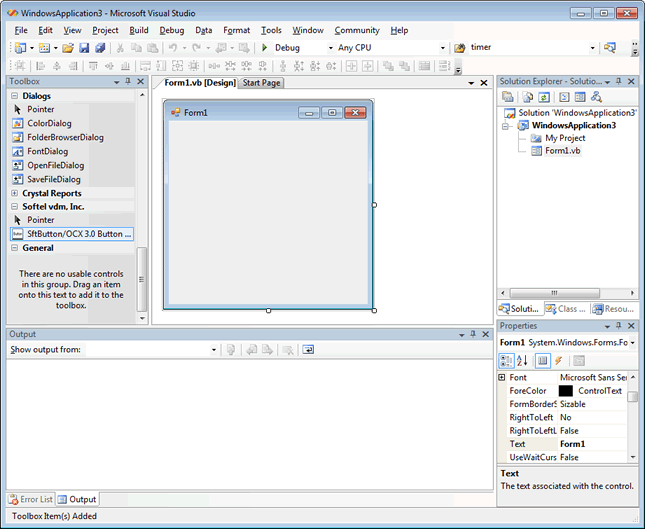
Task: Show the Events lightning bolt in Properties
Action: (558, 360)
